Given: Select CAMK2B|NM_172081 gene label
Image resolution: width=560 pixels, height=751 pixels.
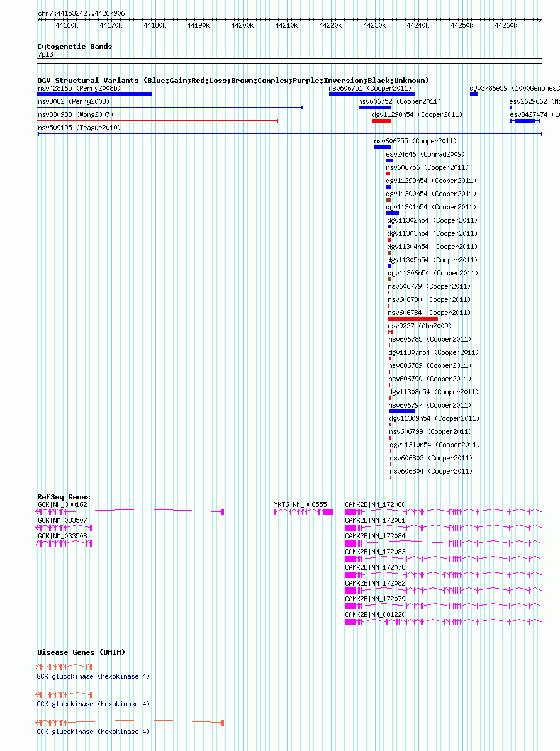Looking at the screenshot, I should (x=375, y=521).
